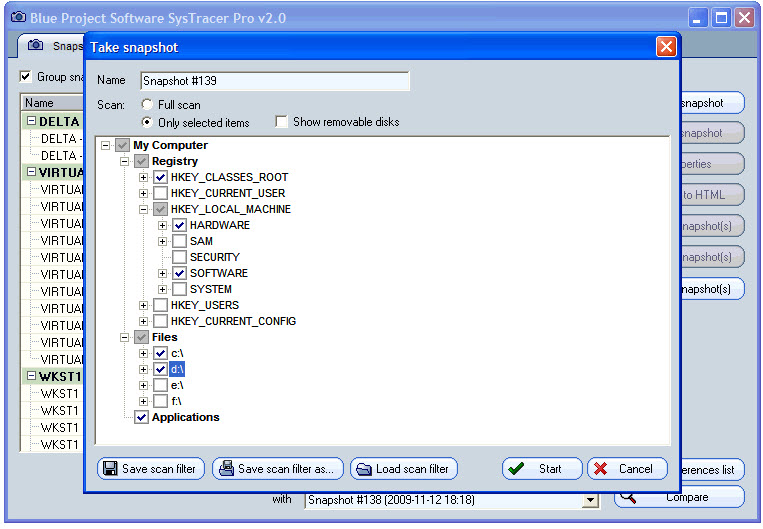Image resolution: width=763 pixels, height=529 pixels.
Task: Expand the c:\ drive node
Action: [x=143, y=353]
